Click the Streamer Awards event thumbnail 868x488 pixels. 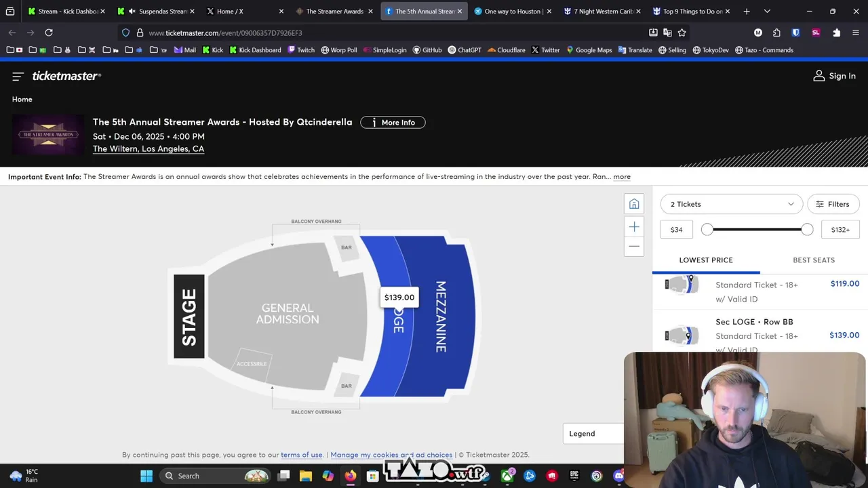tap(48, 135)
